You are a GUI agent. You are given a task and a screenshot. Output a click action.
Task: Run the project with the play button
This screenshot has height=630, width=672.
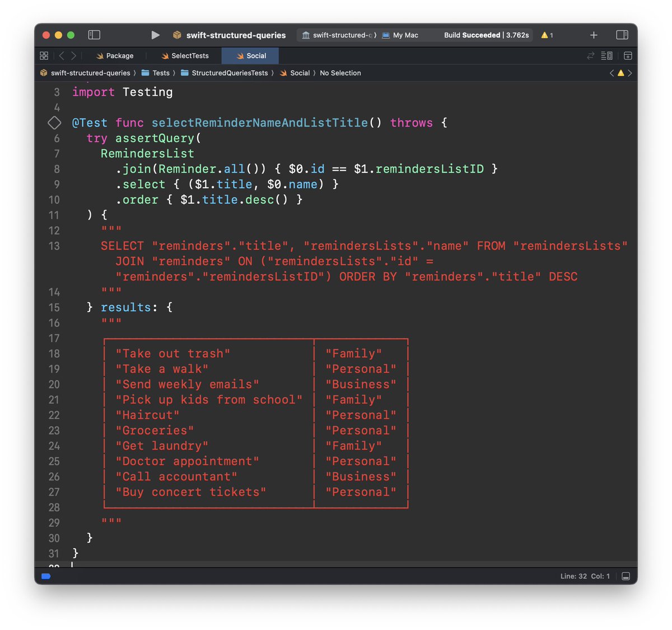pyautogui.click(x=155, y=35)
